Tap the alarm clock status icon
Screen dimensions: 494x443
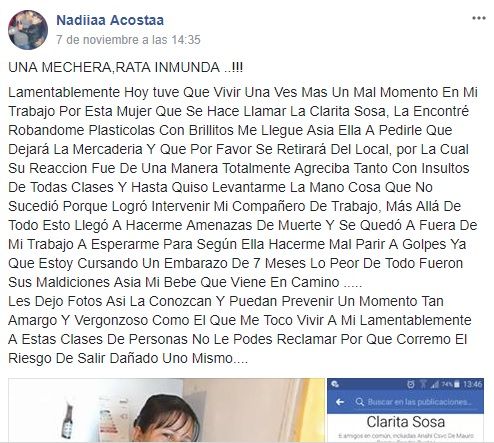click(x=411, y=385)
